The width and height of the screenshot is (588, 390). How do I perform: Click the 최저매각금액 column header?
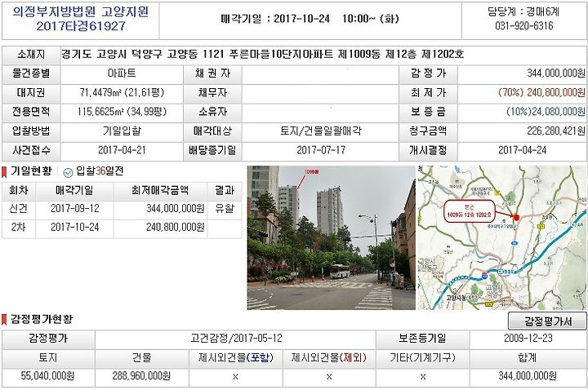coord(160,190)
